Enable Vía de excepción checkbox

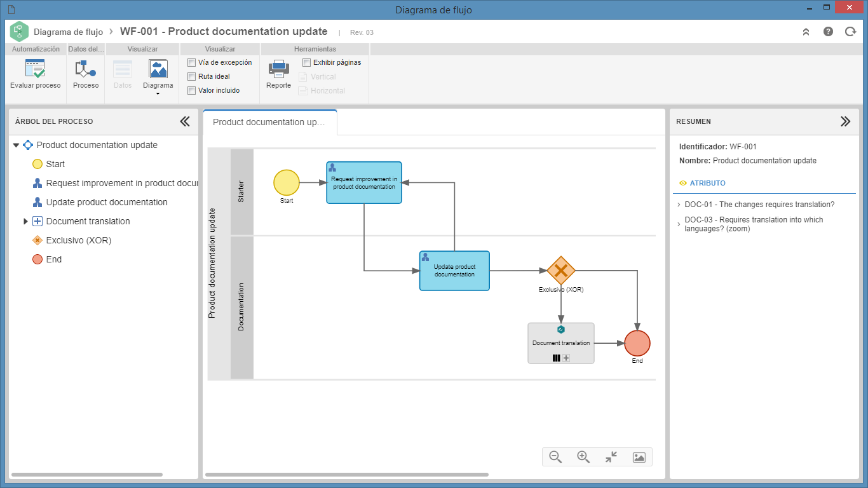click(191, 62)
